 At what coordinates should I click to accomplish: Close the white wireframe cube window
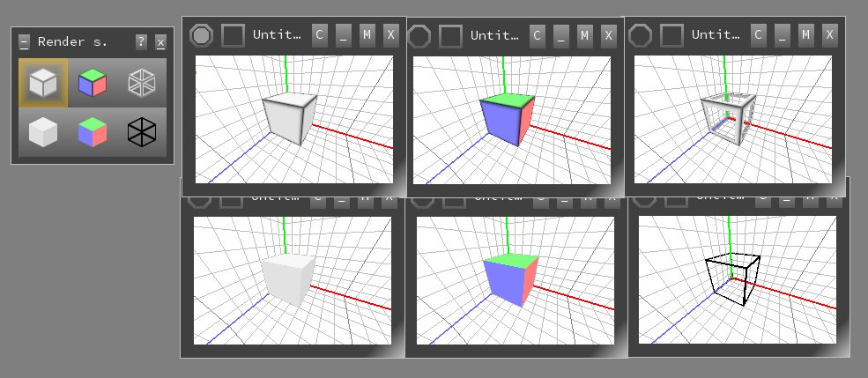tap(830, 35)
